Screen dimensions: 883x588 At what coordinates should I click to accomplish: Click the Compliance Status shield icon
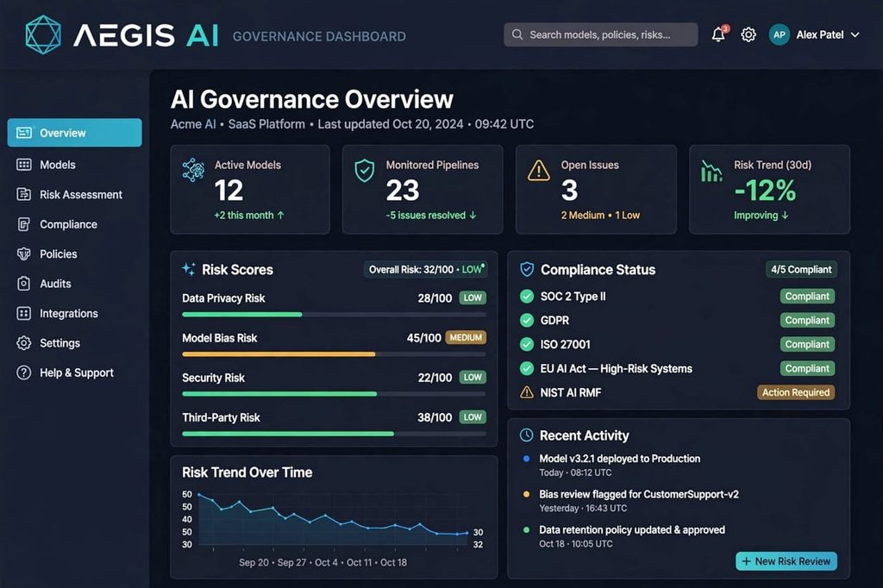point(527,269)
